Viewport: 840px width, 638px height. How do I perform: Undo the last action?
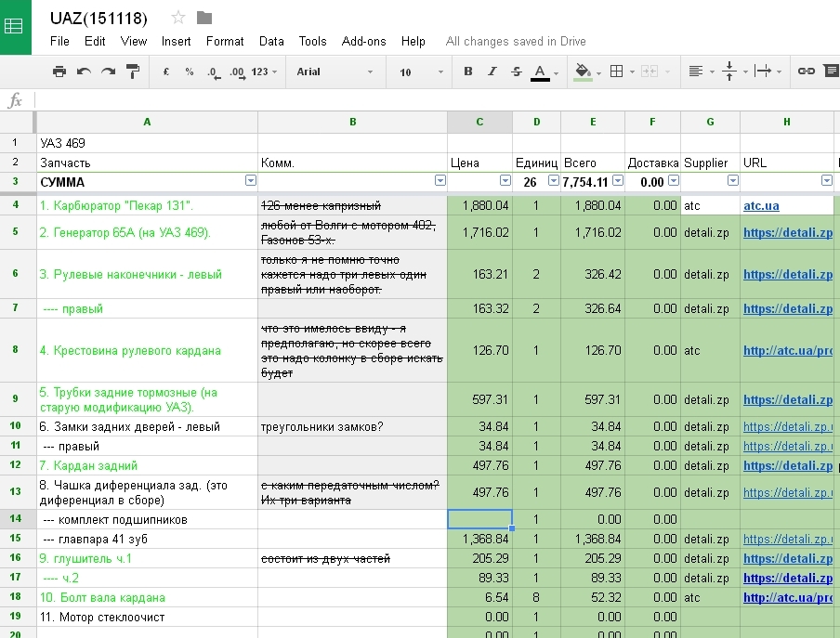point(85,72)
